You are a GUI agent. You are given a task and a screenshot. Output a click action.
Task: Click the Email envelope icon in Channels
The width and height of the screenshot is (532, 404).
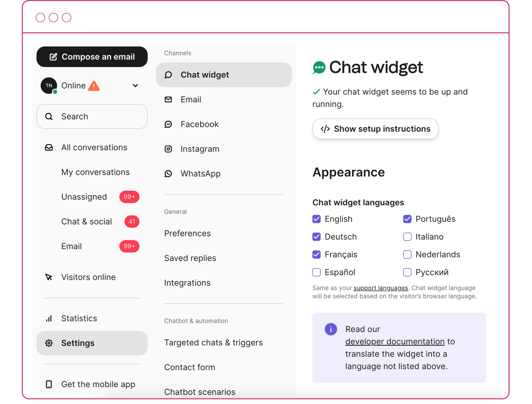tap(168, 100)
